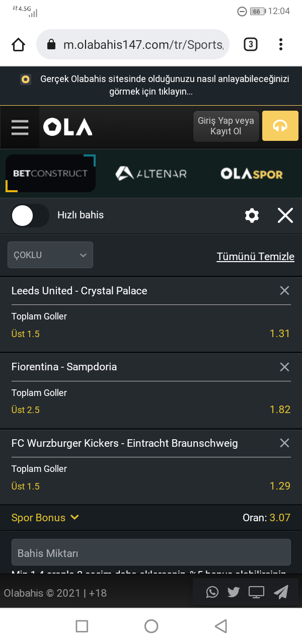Viewport: 302px width, 644px height.
Task: Expand the Spor Bonus section
Action: [x=45, y=517]
